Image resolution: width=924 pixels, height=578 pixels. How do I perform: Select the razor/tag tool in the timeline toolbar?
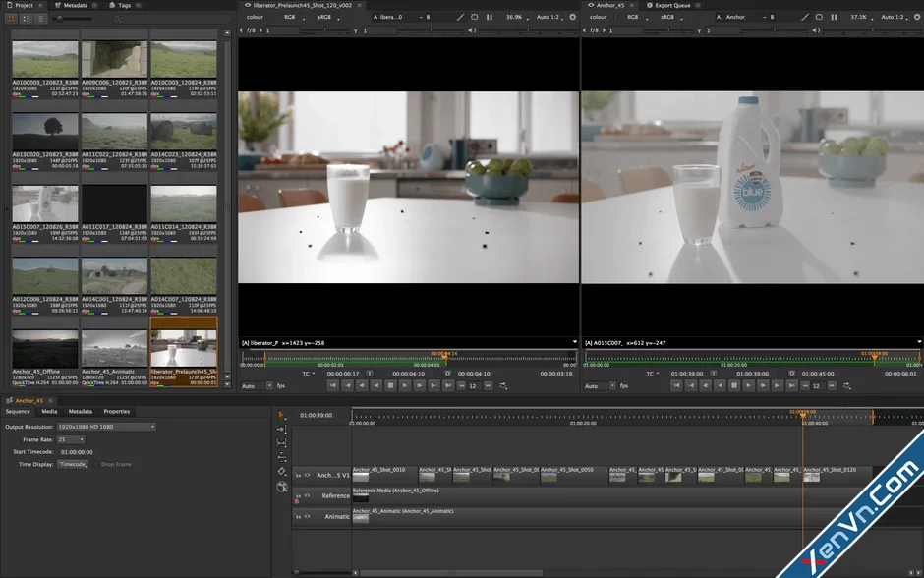pyautogui.click(x=281, y=472)
